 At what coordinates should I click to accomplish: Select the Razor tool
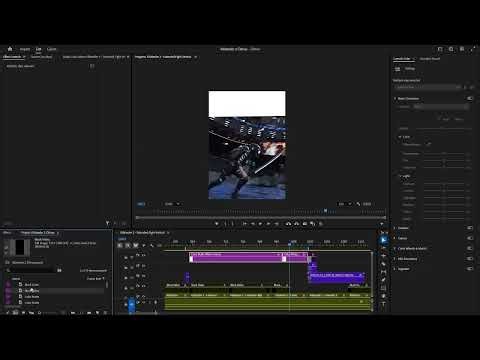click(x=383, y=264)
